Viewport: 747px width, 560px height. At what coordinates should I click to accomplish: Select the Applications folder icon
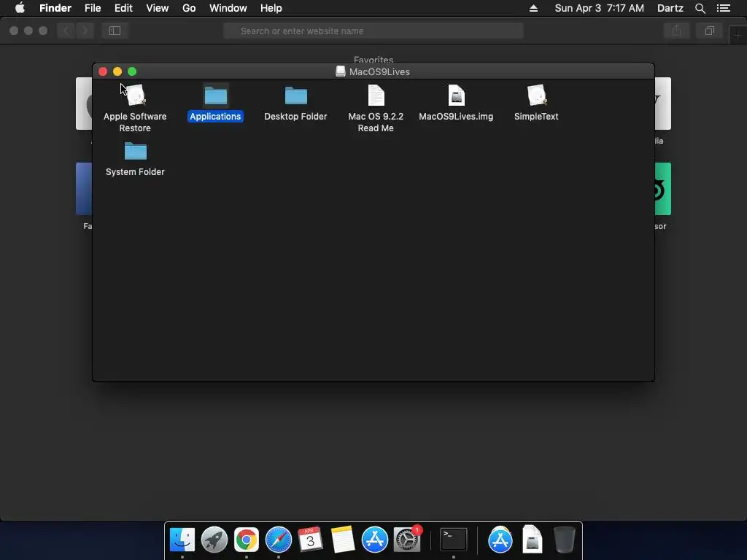pyautogui.click(x=215, y=96)
